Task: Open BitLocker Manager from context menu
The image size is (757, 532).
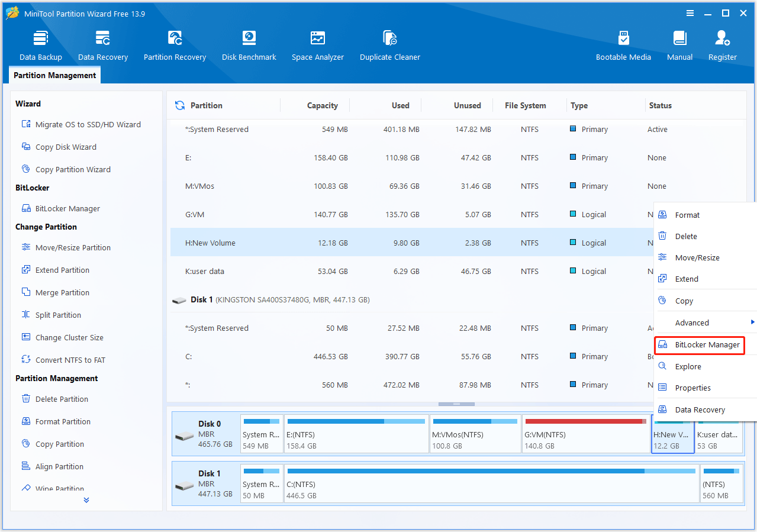Action: [x=700, y=344]
